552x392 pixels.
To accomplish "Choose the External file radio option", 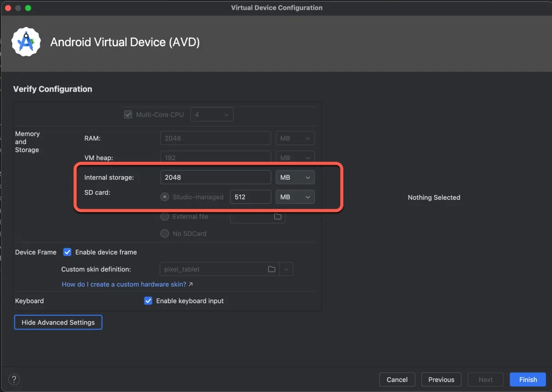I will tap(165, 217).
